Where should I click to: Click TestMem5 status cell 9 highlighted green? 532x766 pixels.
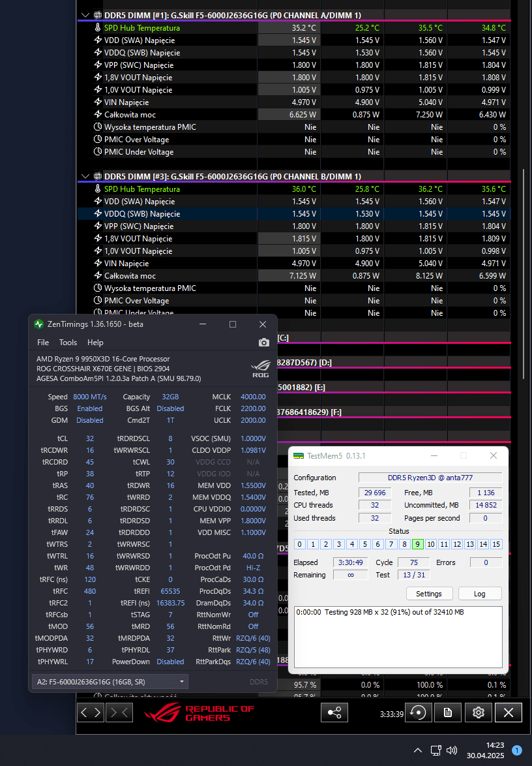point(417,544)
